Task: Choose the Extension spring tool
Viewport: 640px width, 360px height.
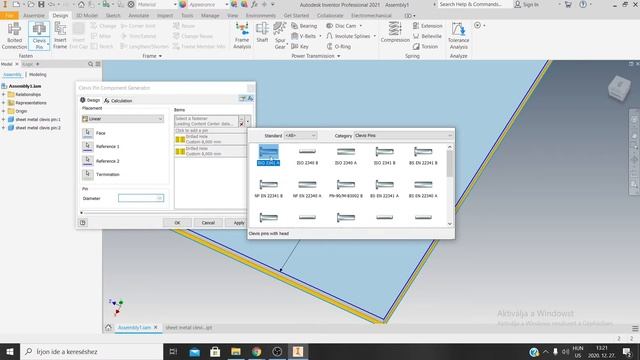Action: pyautogui.click(x=427, y=26)
